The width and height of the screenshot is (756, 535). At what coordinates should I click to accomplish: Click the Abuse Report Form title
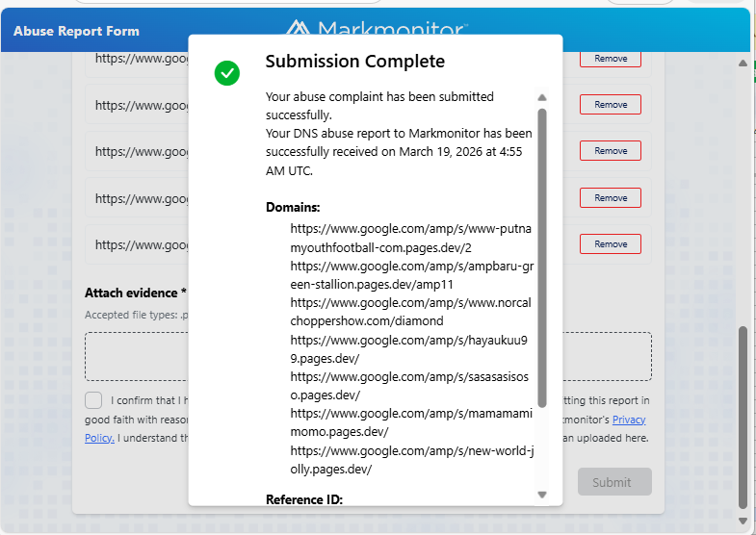(76, 32)
